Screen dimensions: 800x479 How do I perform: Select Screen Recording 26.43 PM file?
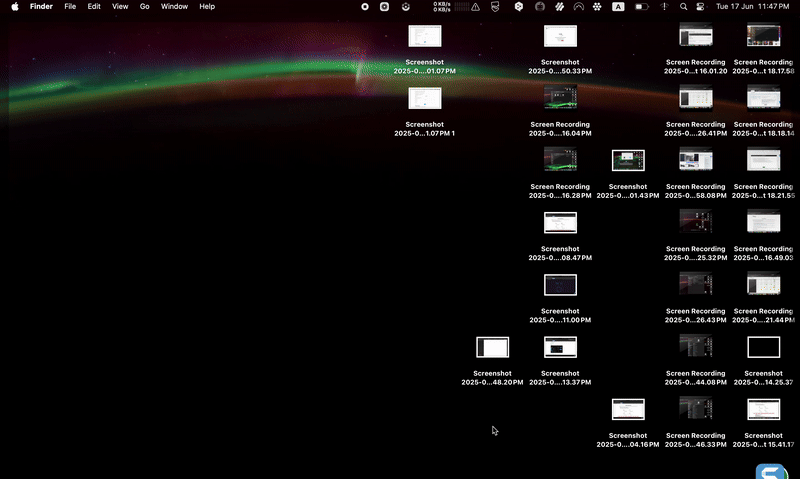tap(696, 298)
